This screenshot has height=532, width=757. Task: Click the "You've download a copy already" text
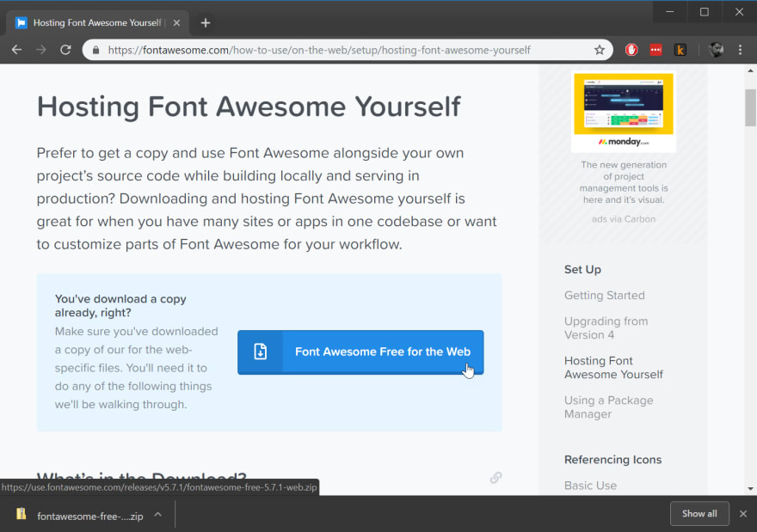[120, 306]
